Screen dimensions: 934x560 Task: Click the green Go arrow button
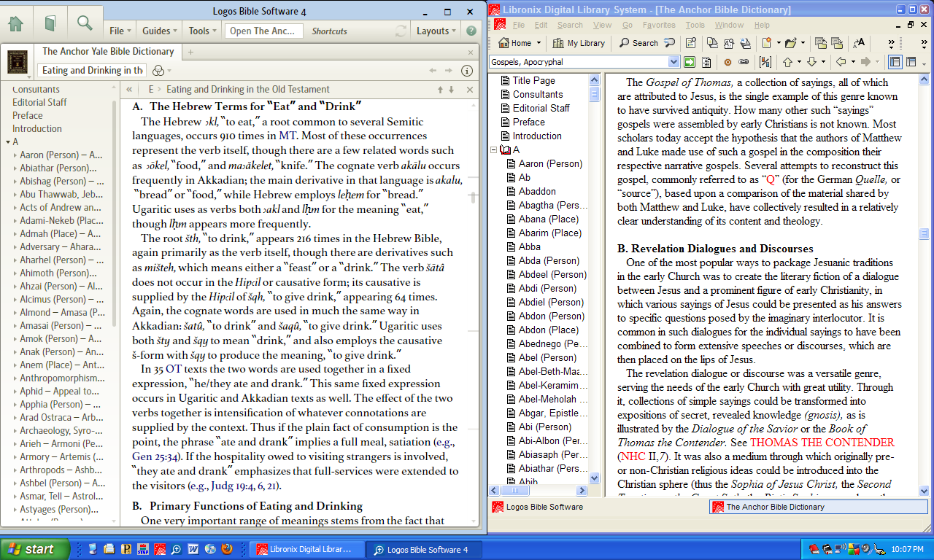tap(689, 62)
